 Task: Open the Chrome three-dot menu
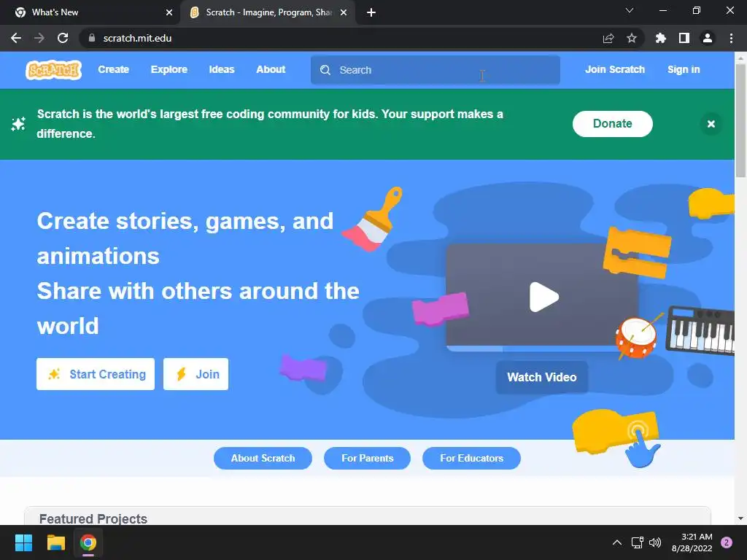coord(731,38)
